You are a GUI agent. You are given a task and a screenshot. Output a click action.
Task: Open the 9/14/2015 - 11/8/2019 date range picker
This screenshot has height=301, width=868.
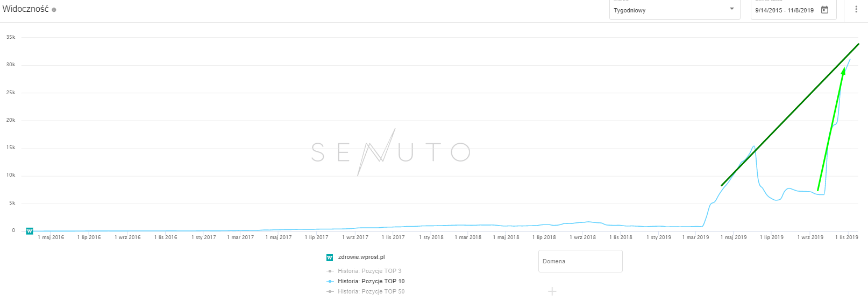[784, 10]
